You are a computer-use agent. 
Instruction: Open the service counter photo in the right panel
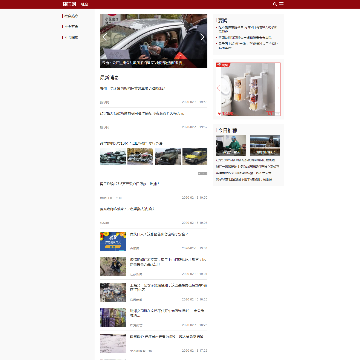click(x=265, y=145)
